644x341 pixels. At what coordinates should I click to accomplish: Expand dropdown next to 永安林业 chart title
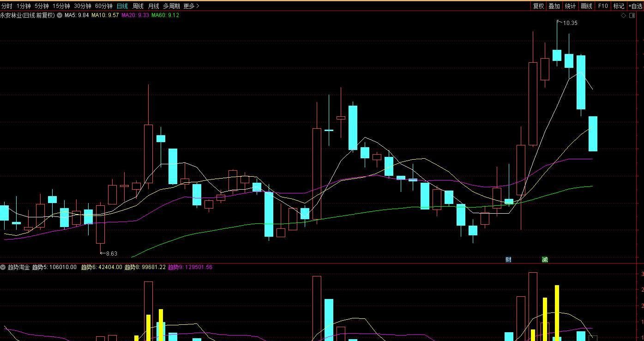click(60, 15)
